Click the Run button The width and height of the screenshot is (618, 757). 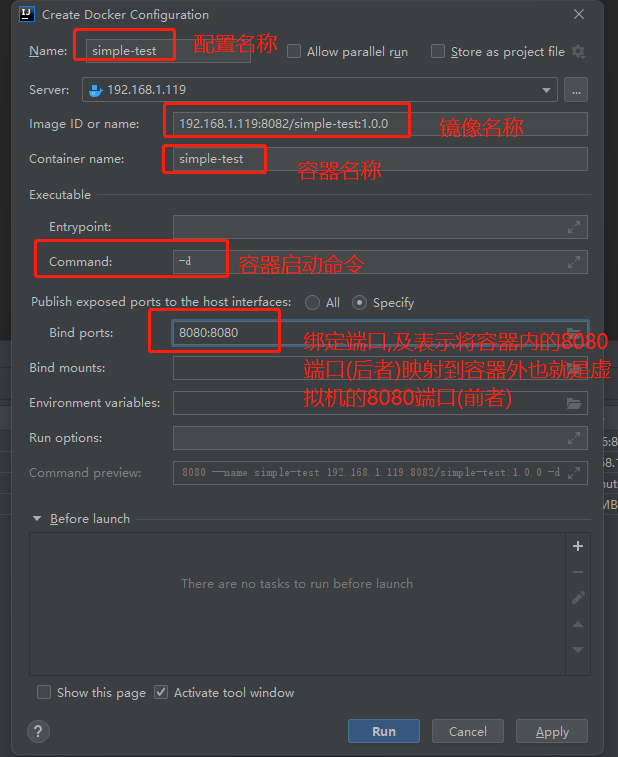coord(384,731)
